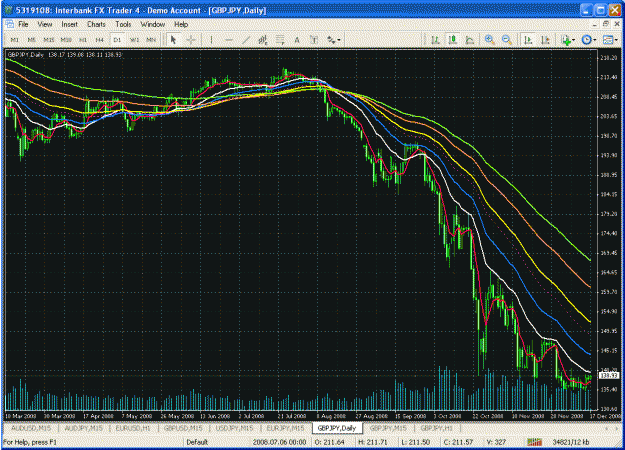
Task: Select the Cursor arrow tool
Action: click(x=173, y=40)
